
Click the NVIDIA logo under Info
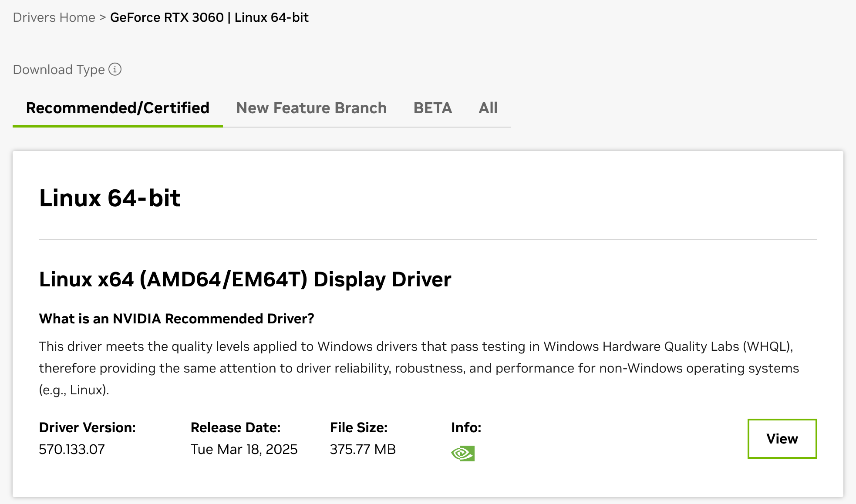(463, 454)
